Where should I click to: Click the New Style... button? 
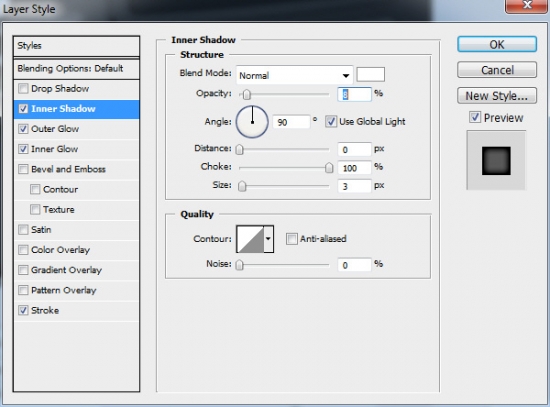[x=497, y=96]
